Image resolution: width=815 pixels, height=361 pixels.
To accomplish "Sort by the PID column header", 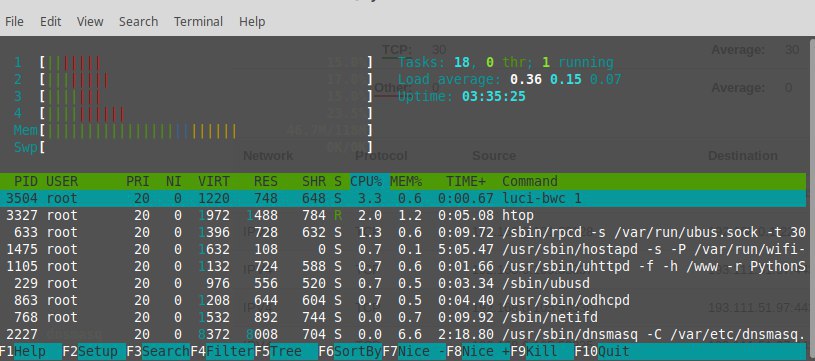I will coord(25,181).
